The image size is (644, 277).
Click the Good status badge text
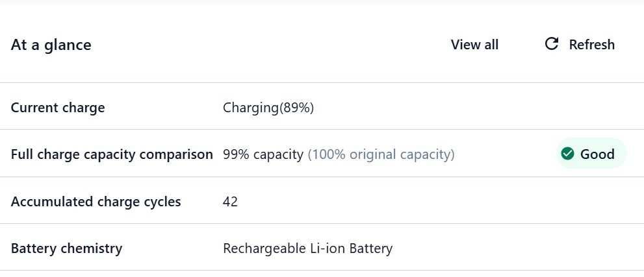pos(597,154)
